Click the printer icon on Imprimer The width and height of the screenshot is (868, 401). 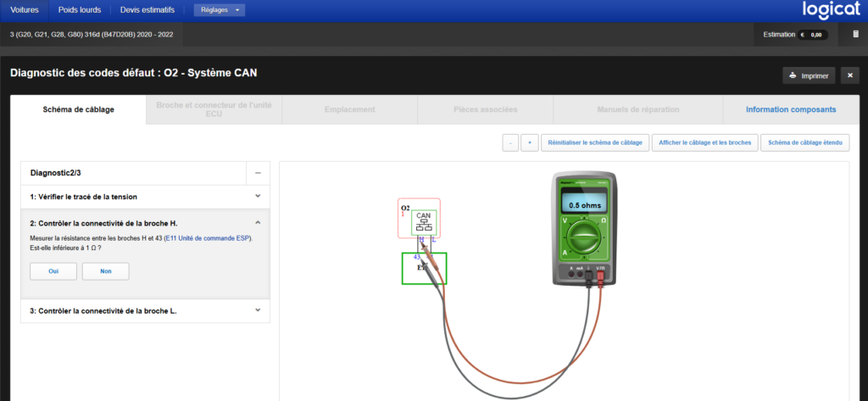coord(793,76)
